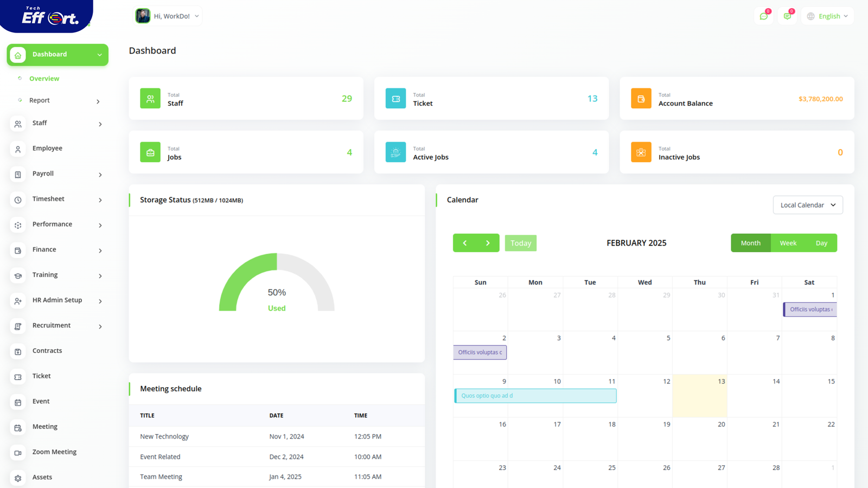
Task: Click the Account Balance card icon
Action: pos(641,99)
